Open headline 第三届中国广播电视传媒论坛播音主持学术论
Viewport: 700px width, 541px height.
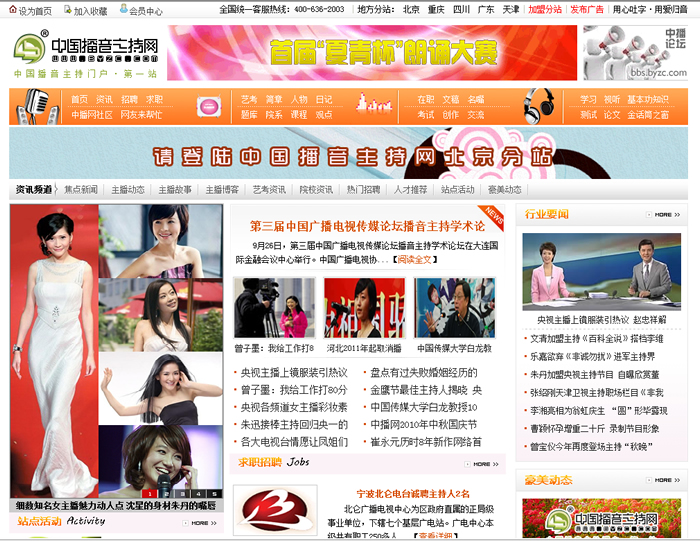pos(367,226)
